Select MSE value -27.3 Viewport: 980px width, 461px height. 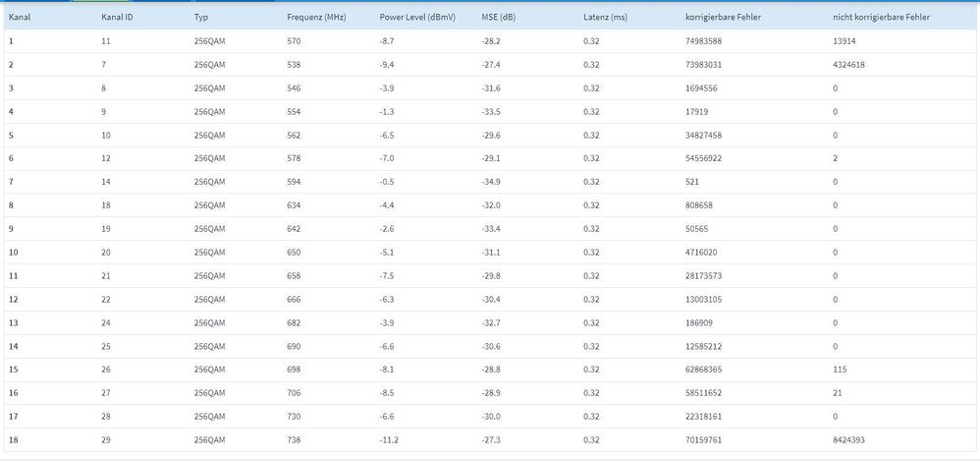[x=491, y=439]
